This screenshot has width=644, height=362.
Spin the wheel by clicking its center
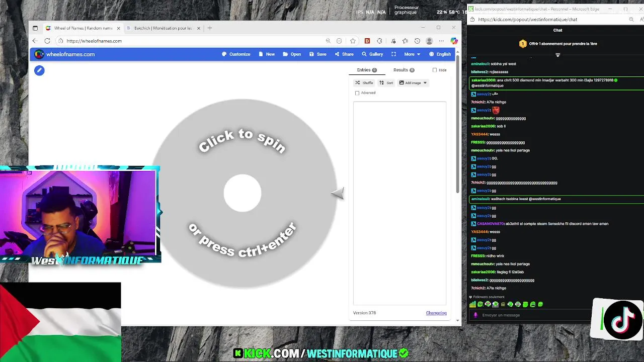[x=243, y=194]
